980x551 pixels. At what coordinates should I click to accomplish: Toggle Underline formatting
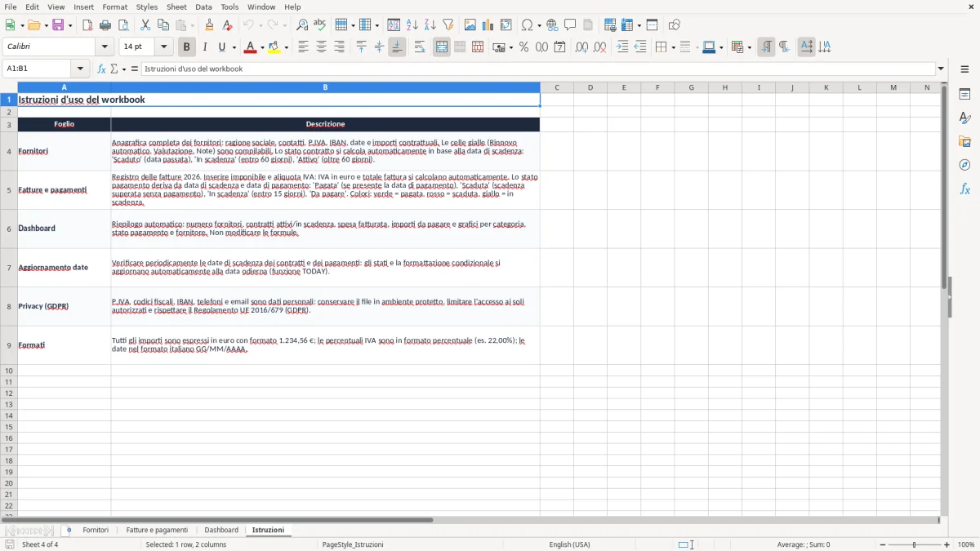[221, 47]
